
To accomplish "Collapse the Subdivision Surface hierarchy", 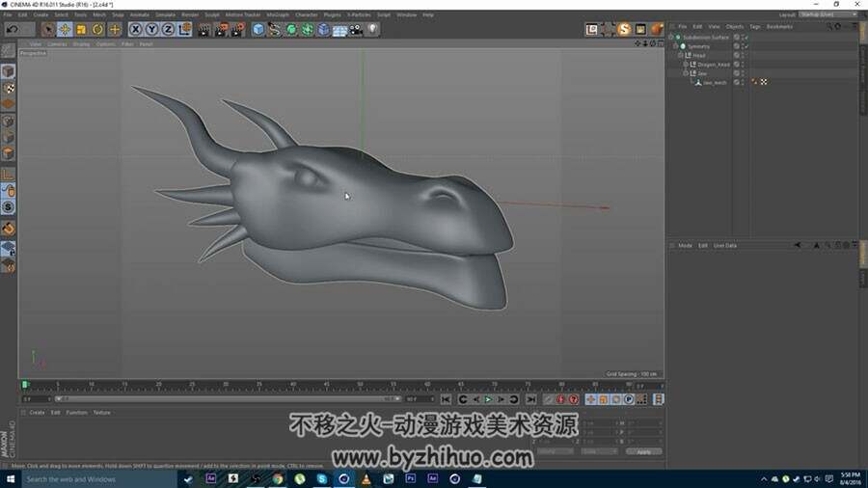I will click(x=671, y=37).
